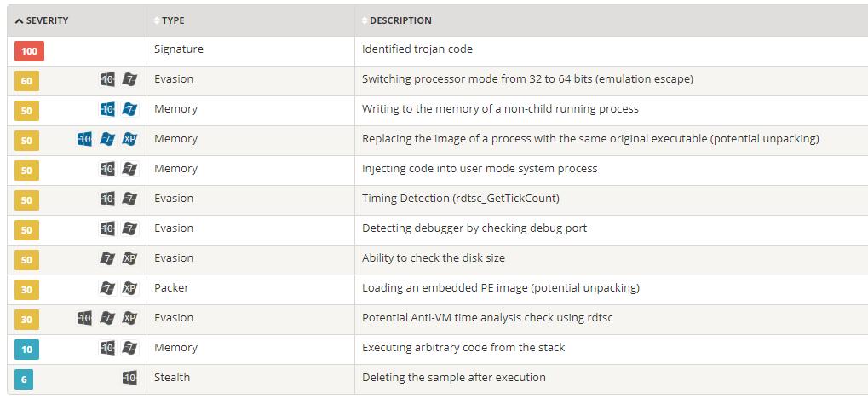The image size is (868, 399).
Task: Select 'Detecting debugger by checking debug port' row
Action: tap(437, 228)
